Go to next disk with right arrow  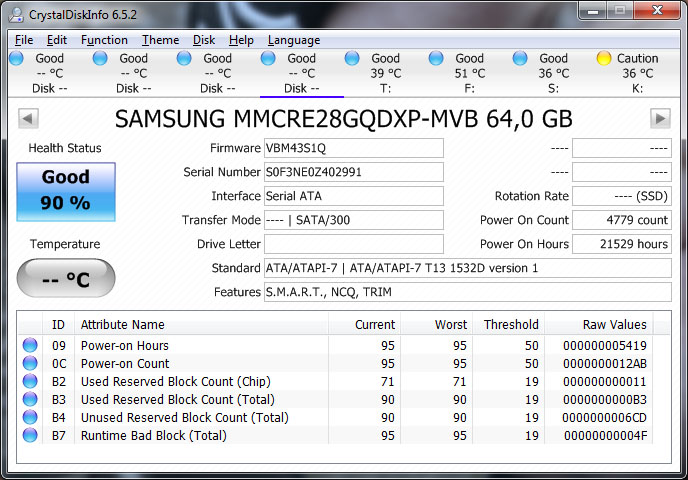(660, 118)
